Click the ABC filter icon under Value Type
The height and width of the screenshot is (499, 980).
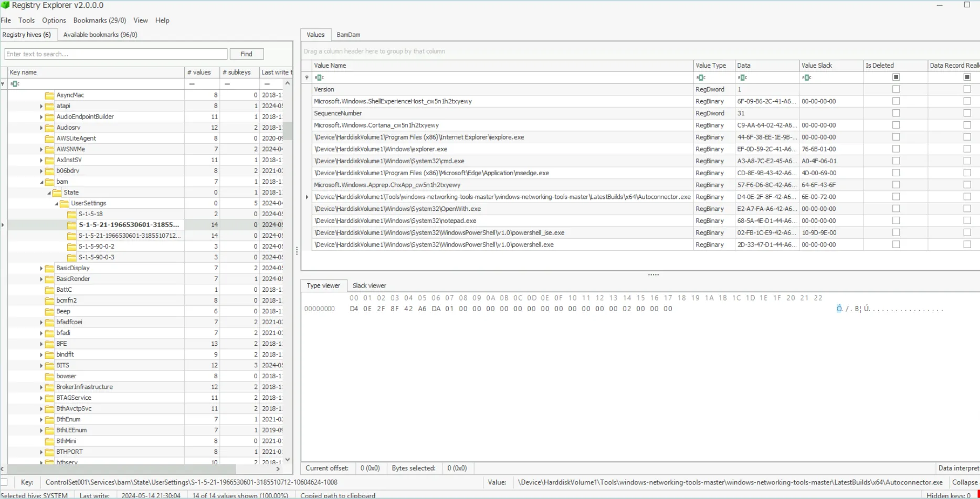[701, 77]
